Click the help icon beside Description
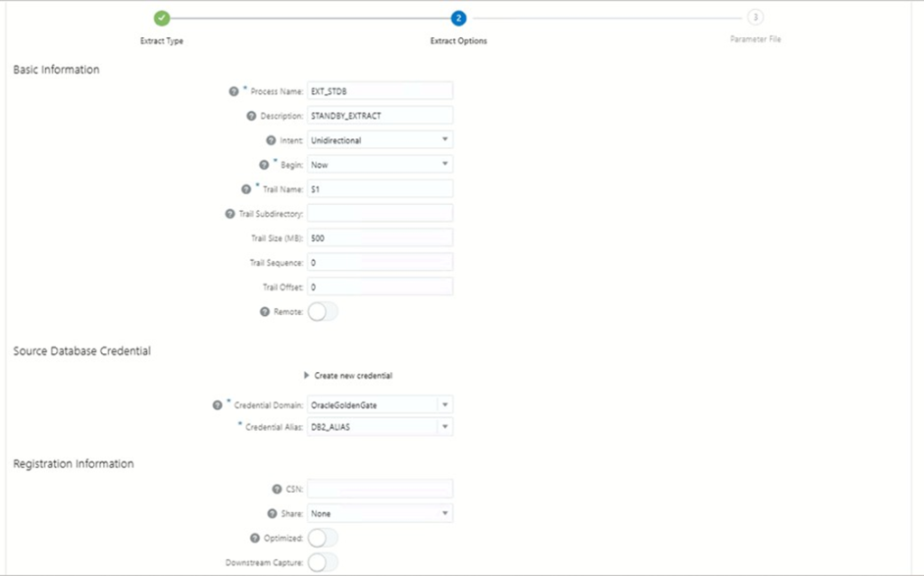The image size is (924, 576). pos(252,116)
